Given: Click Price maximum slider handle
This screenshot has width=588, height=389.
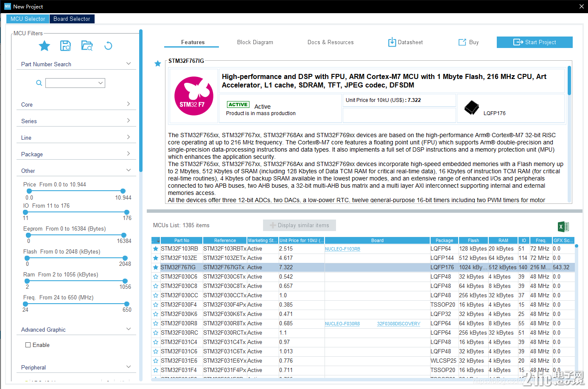Looking at the screenshot, I should [x=123, y=191].
